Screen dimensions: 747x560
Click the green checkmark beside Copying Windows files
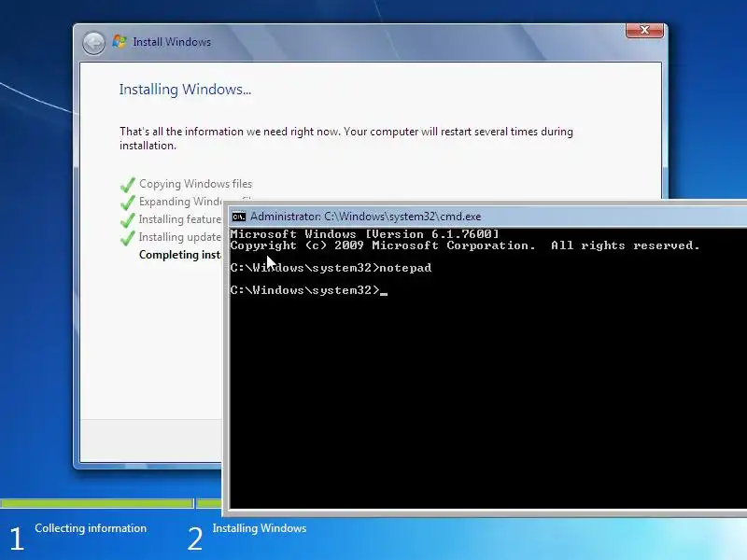128,184
